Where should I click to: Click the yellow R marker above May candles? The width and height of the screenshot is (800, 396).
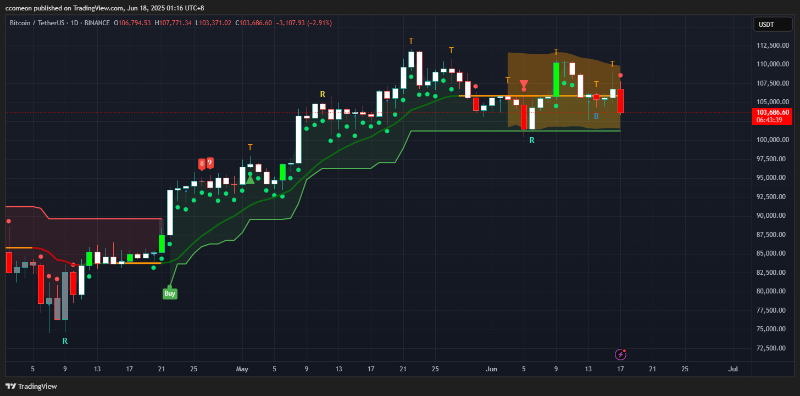click(322, 94)
